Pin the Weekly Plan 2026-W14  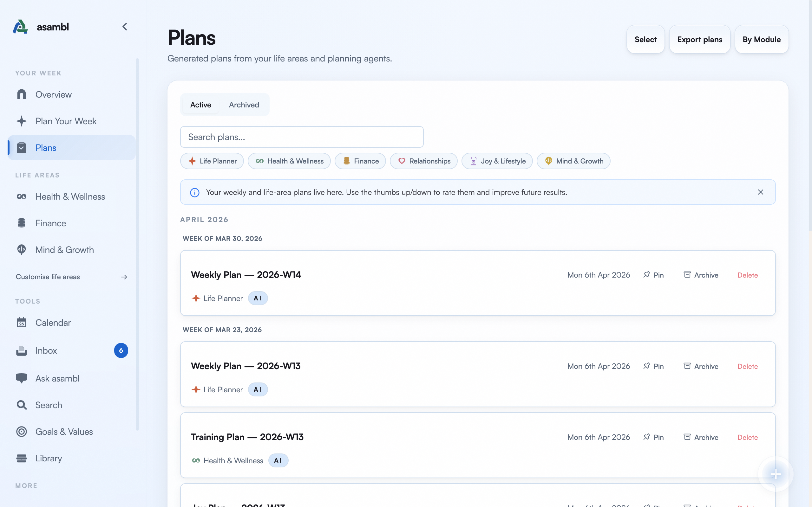point(653,275)
